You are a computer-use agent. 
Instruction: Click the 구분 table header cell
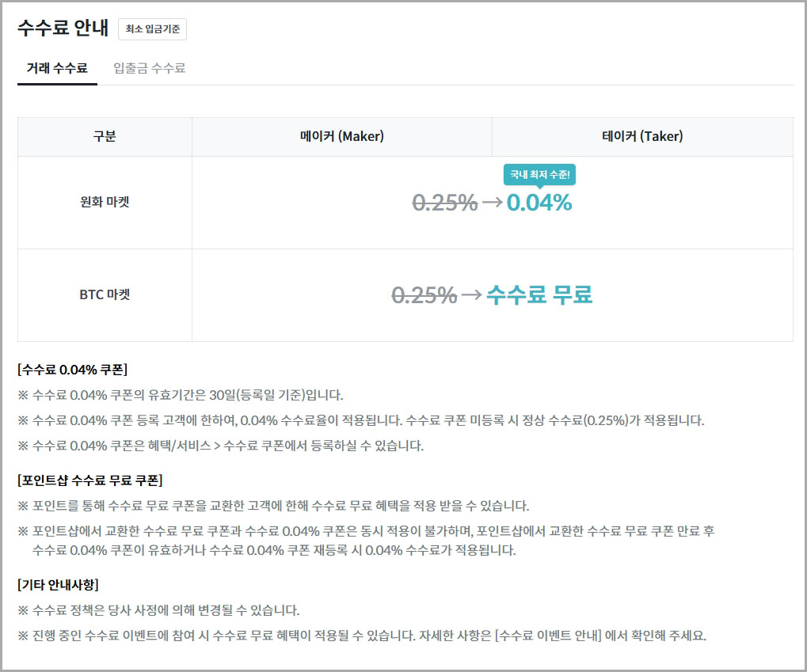coord(105,135)
